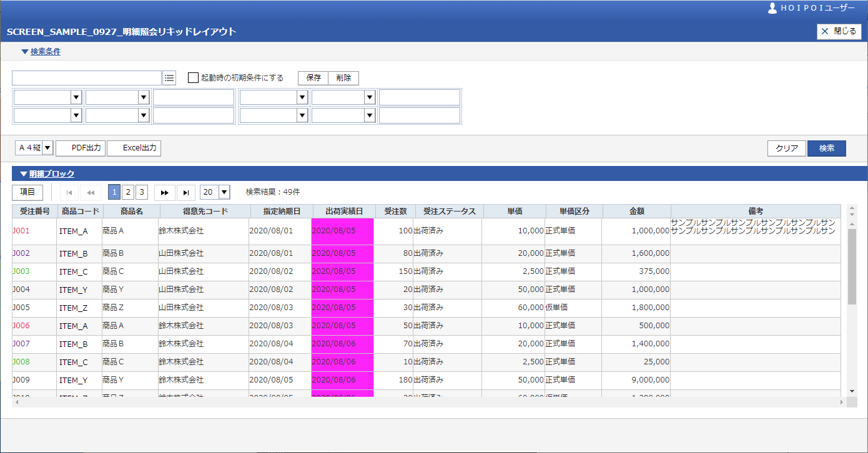This screenshot has height=453, width=868.
Task: Open the saved-condition list icon
Action: pyautogui.click(x=169, y=78)
